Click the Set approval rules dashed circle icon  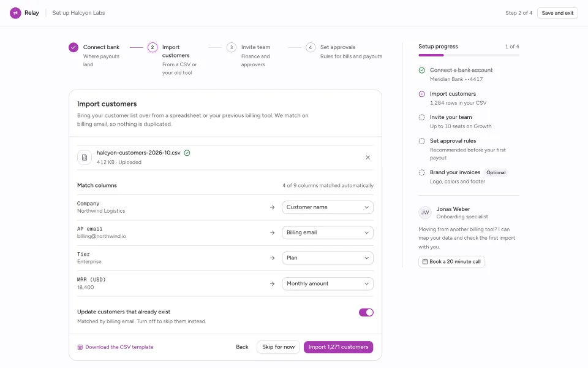(422, 141)
